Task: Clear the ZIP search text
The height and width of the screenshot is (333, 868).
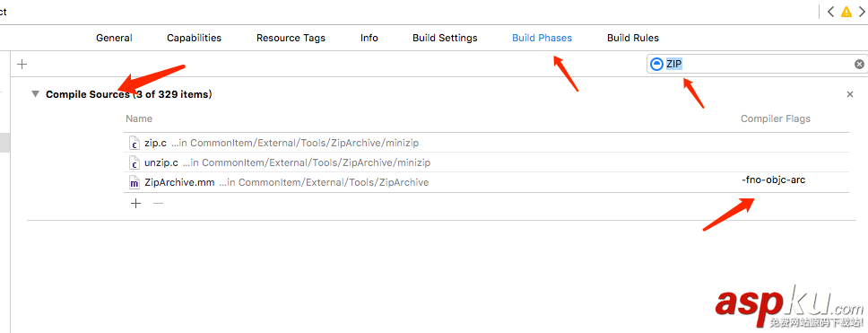Action: (x=859, y=65)
